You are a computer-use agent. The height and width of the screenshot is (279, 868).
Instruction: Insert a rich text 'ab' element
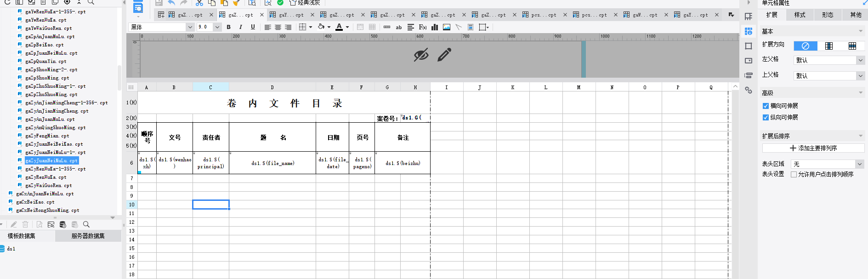(x=399, y=27)
